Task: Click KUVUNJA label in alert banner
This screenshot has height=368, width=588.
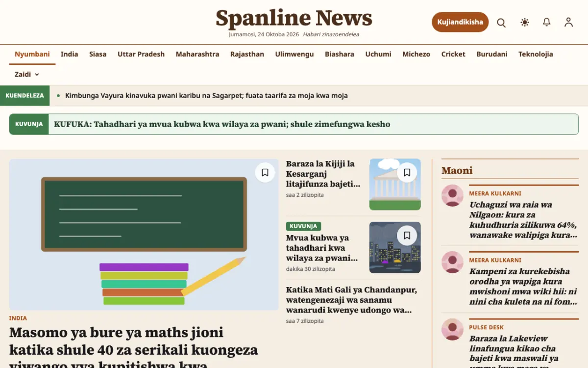Action: [29, 124]
